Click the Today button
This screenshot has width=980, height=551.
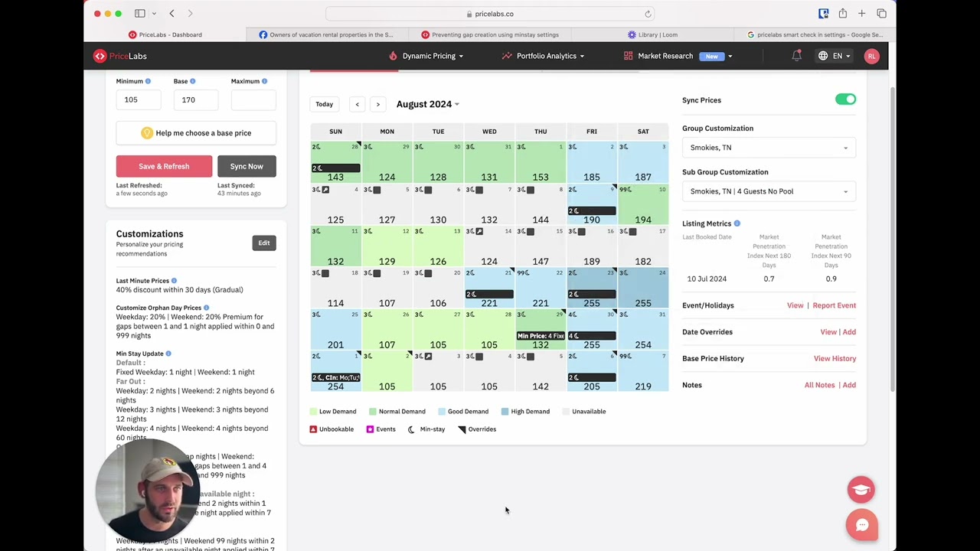(324, 104)
